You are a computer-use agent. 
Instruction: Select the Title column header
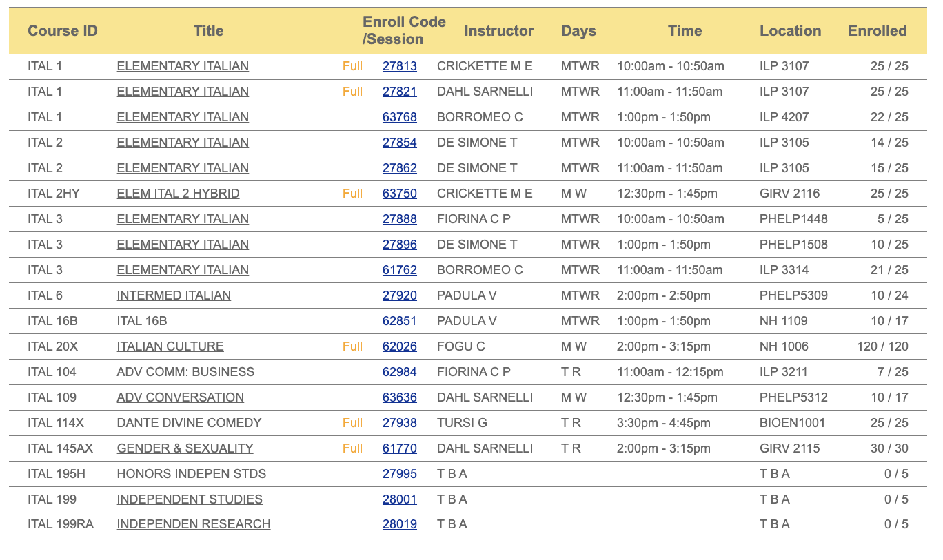[209, 31]
